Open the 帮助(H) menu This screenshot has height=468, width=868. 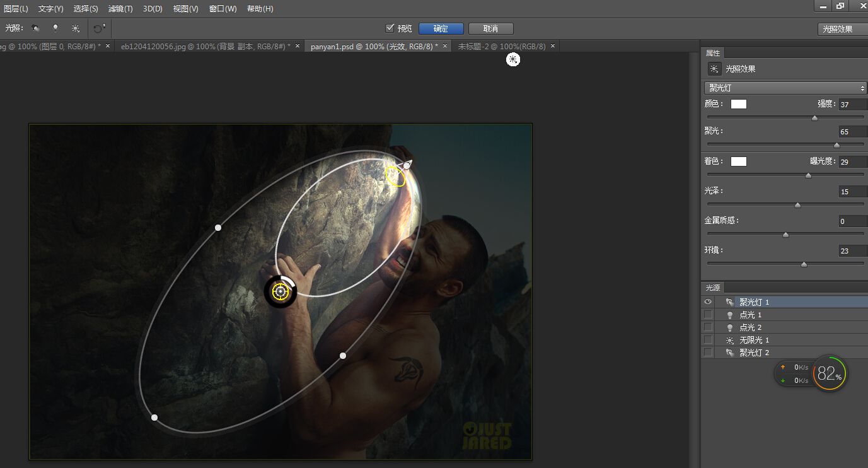pos(260,9)
